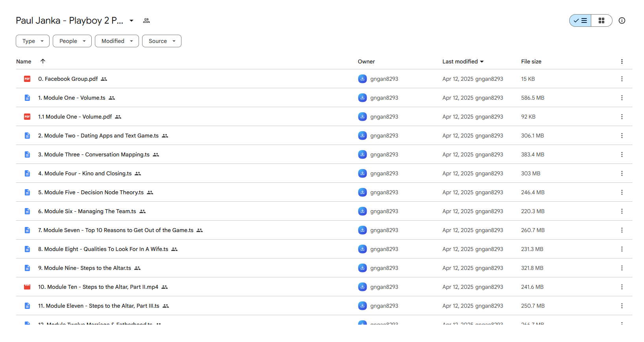Open more options for 0. Facebook Group.pdf
The width and height of the screenshot is (644, 342).
(x=622, y=79)
